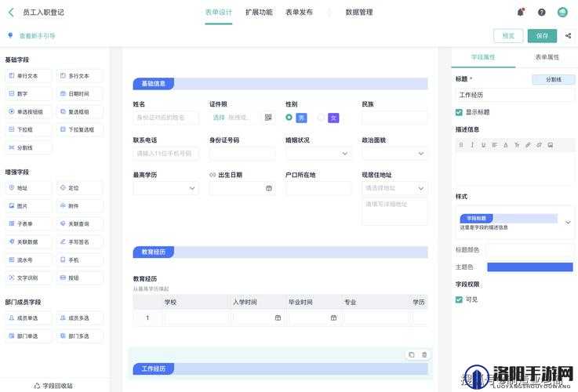Add a 图片 field
Viewport: 578px width, 392px height.
pyautogui.click(x=28, y=206)
